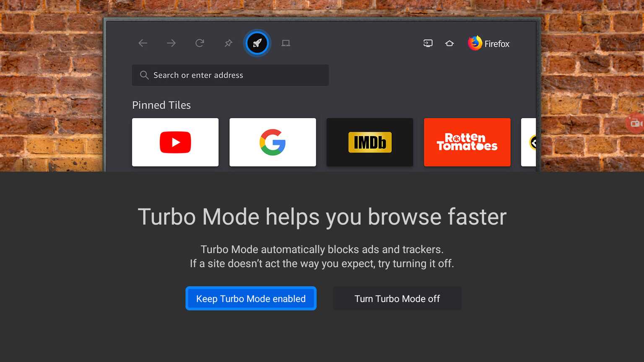This screenshot has width=644, height=362.
Task: Click the home-shaped icon near Firefox
Action: click(x=449, y=43)
